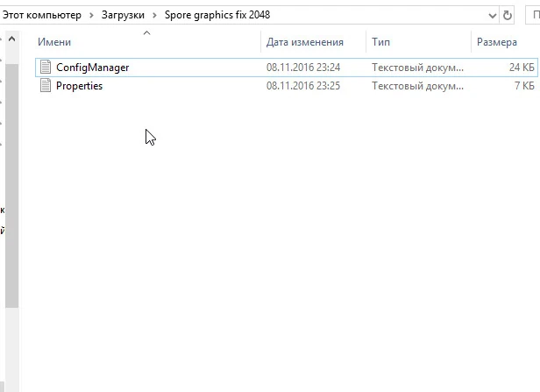
Task: Go to Загрузки breadcrumb
Action: tap(123, 15)
